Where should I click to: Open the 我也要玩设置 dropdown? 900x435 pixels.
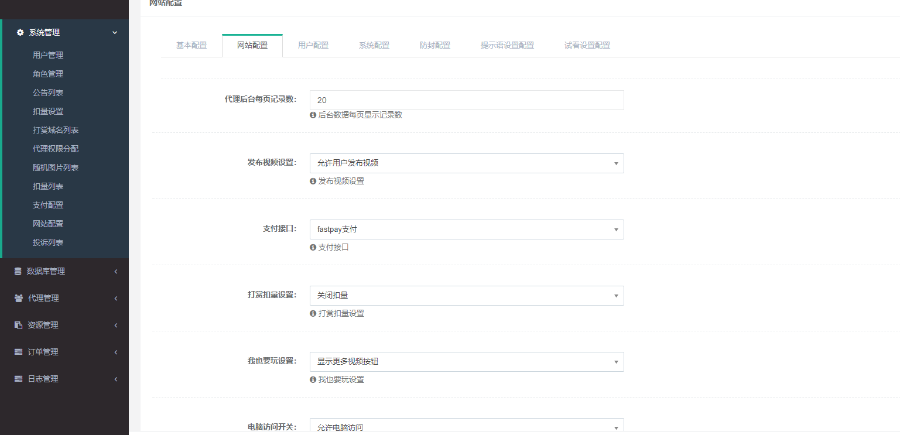click(467, 362)
